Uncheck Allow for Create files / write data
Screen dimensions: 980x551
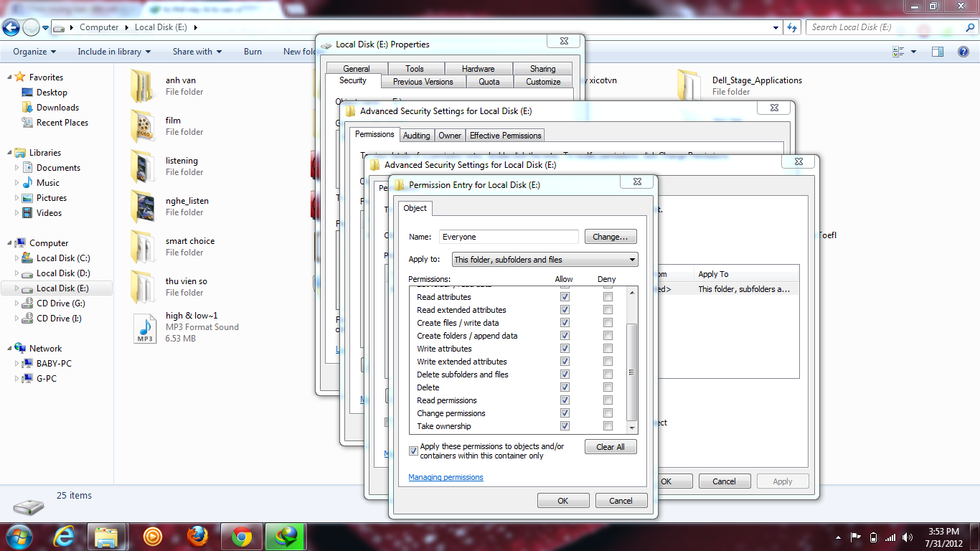pyautogui.click(x=565, y=323)
